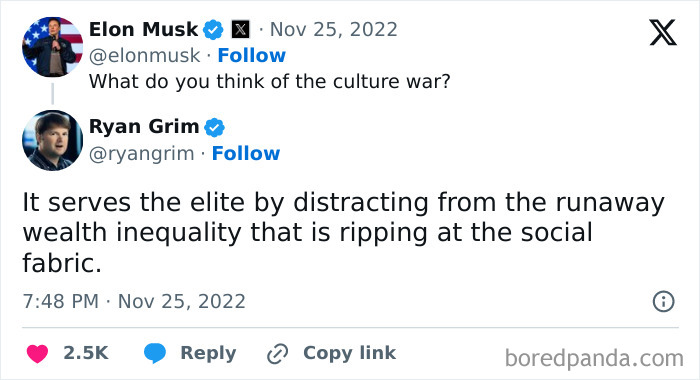Viewport: 700px width, 380px height.
Task: Click the chain link copy icon
Action: tap(277, 354)
